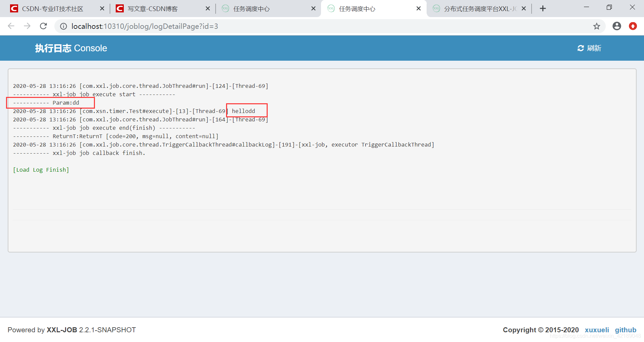This screenshot has height=342, width=644.
Task: Close the 写文章-CSDN博客 tab
Action: [208, 9]
